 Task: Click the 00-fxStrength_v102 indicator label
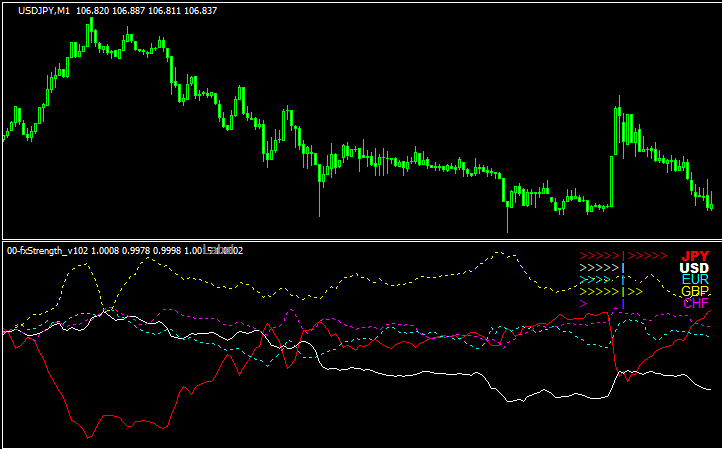click(x=46, y=250)
